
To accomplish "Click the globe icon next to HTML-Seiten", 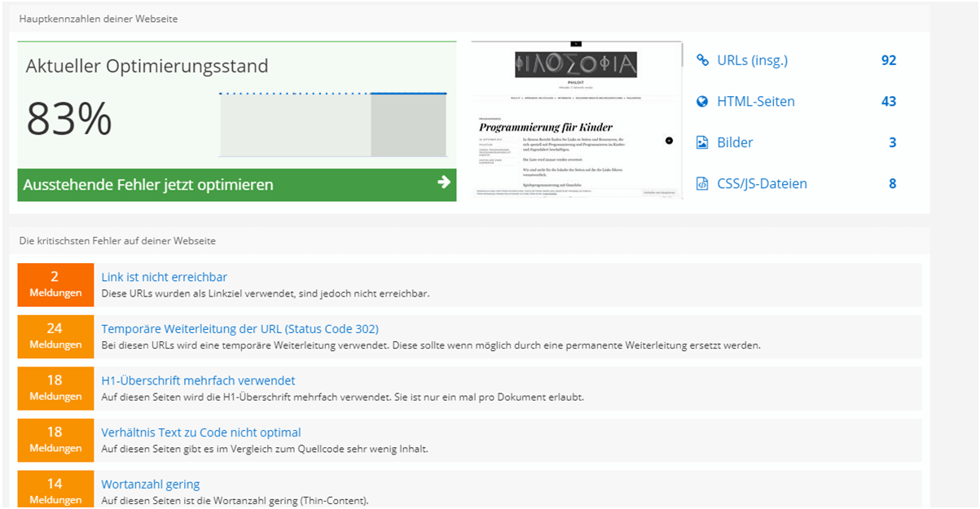I will click(x=702, y=102).
